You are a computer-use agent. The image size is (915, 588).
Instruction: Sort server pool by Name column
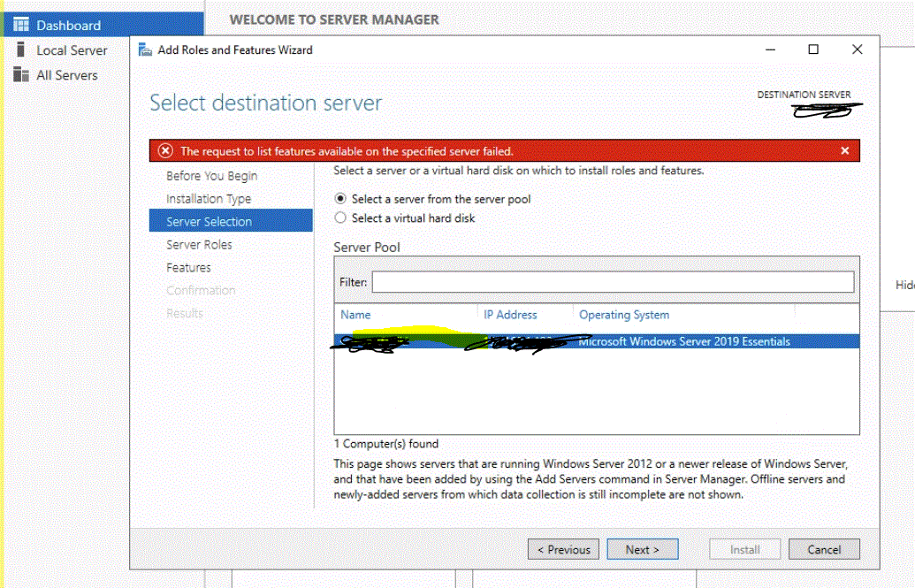click(x=355, y=315)
